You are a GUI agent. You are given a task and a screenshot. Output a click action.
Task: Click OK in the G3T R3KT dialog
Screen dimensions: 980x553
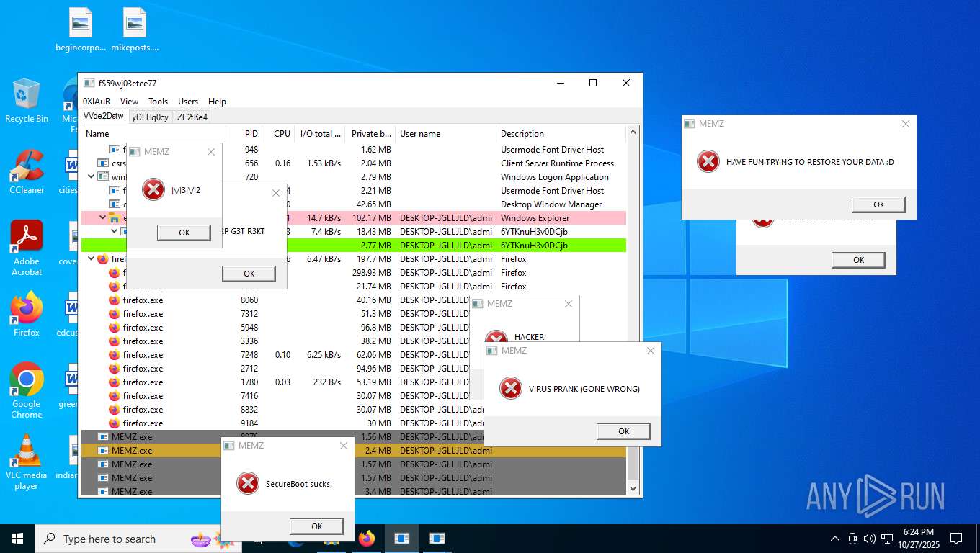pos(249,274)
